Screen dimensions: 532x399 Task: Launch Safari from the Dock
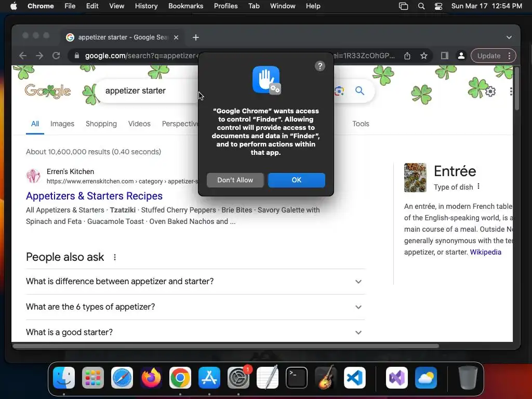tap(122, 378)
